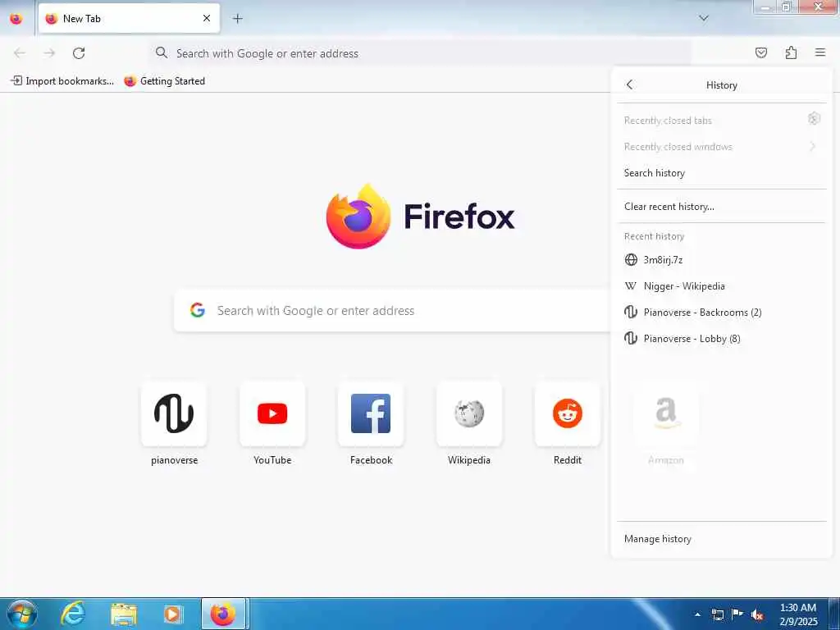Open a new tab with the plus button
This screenshot has width=840, height=630.
point(238,19)
